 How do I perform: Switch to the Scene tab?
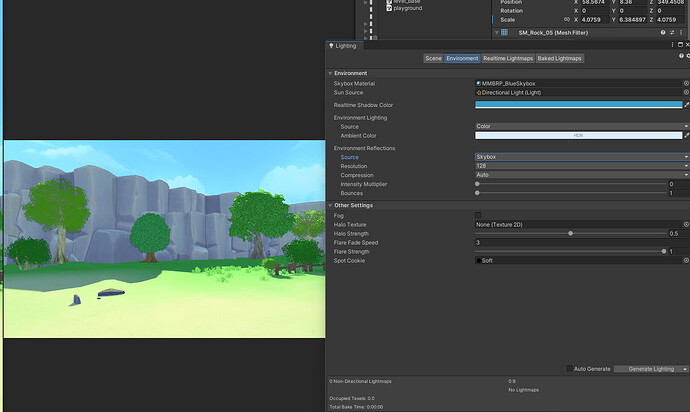(x=433, y=58)
